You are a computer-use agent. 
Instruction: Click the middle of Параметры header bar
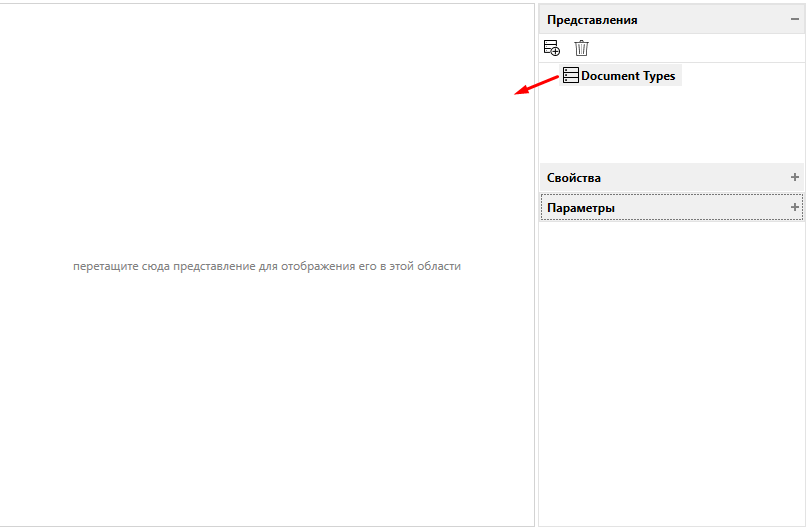[670, 207]
